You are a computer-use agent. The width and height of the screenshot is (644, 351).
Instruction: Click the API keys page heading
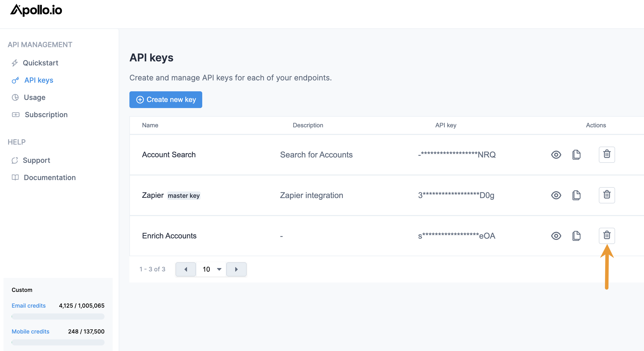(x=151, y=58)
